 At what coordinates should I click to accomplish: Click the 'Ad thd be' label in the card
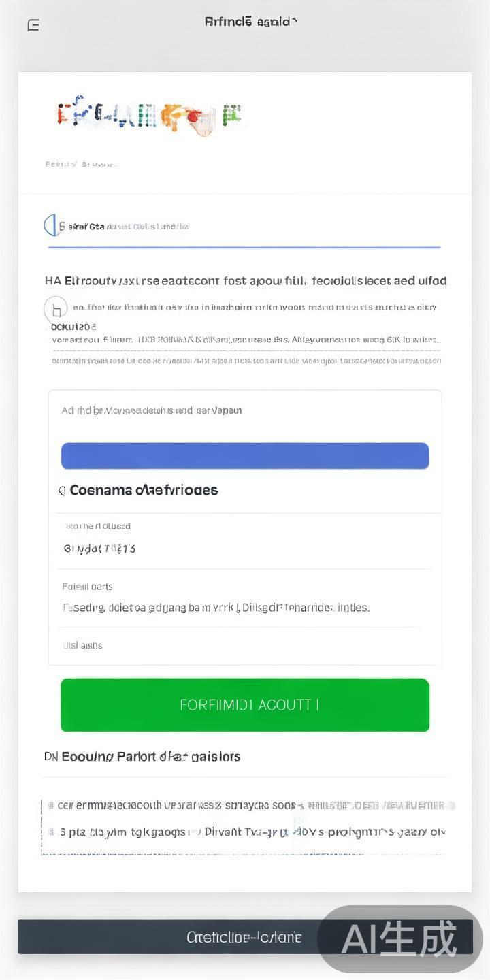[152, 410]
